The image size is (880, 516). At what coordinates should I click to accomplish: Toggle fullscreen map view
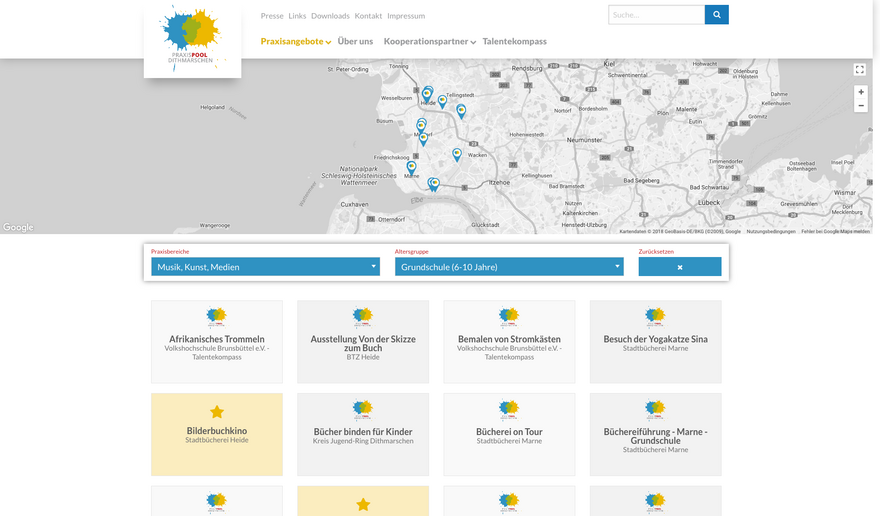(859, 69)
